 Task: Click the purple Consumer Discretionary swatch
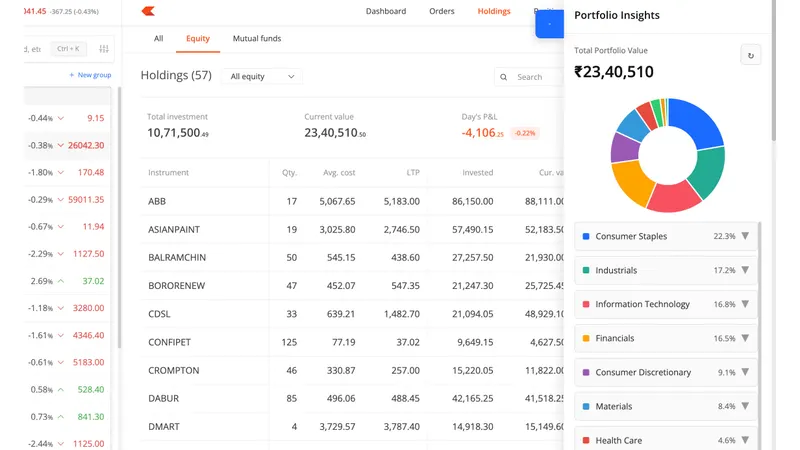click(586, 372)
